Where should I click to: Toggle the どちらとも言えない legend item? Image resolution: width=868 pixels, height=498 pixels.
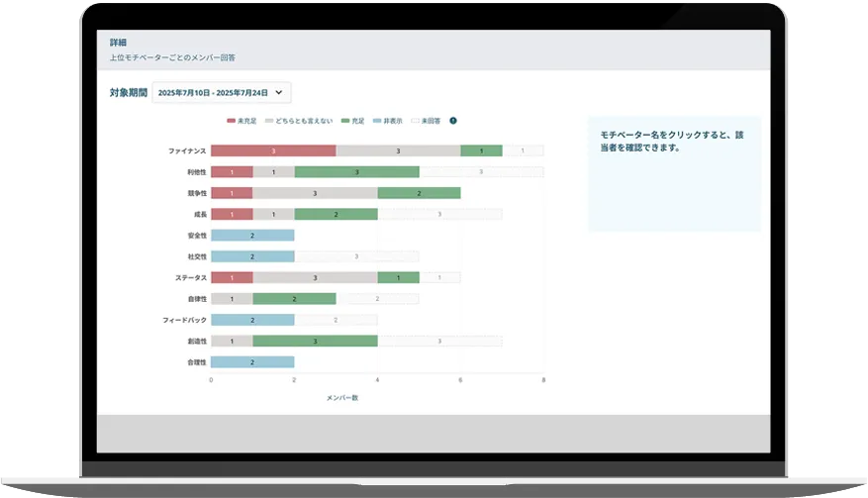(299, 121)
